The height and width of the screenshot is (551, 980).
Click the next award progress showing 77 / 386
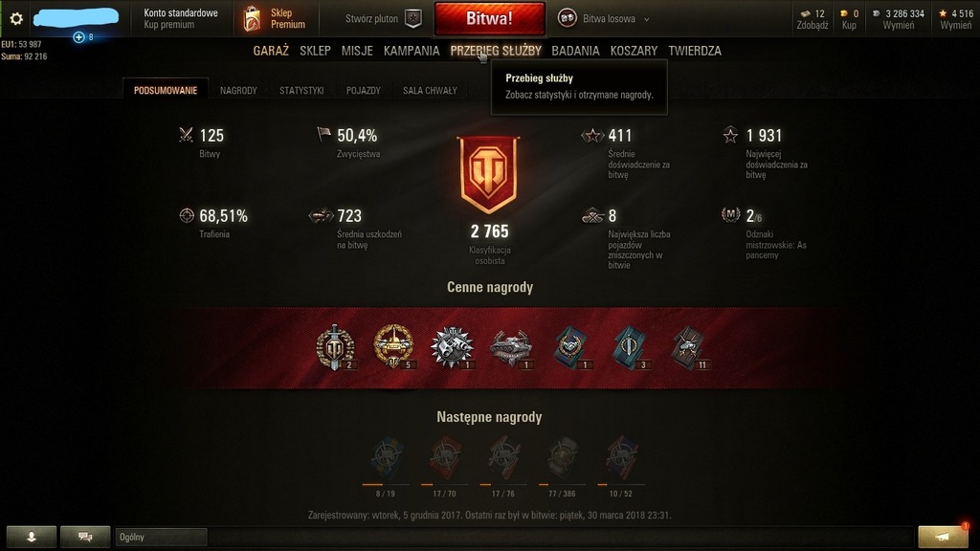(x=562, y=467)
